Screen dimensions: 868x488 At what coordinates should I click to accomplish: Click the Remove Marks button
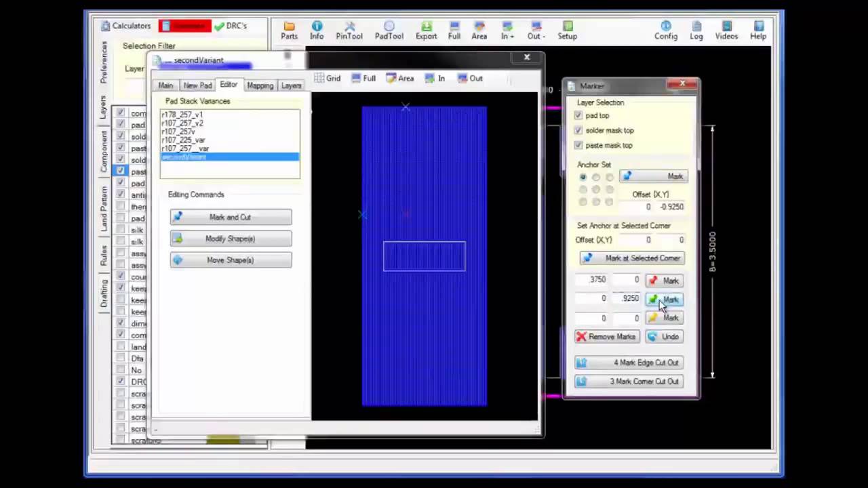(606, 337)
